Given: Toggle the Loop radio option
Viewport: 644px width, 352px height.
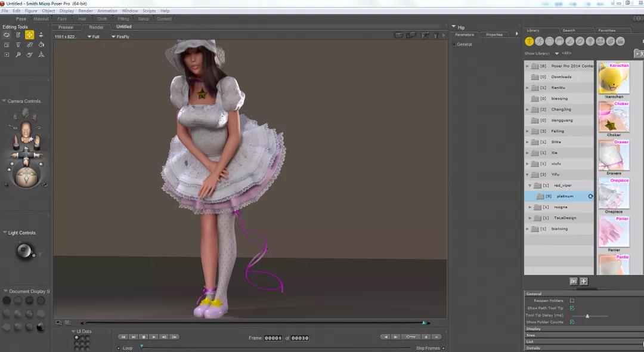Looking at the screenshot, I should point(119,348).
